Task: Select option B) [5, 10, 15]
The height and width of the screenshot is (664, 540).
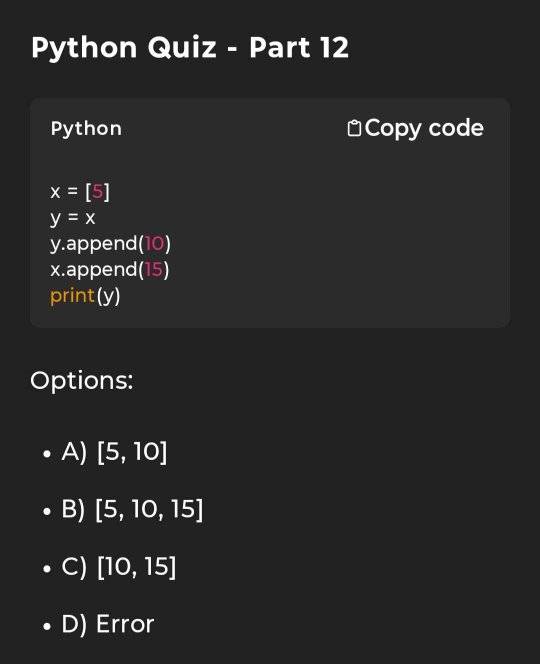Action: pos(132,509)
